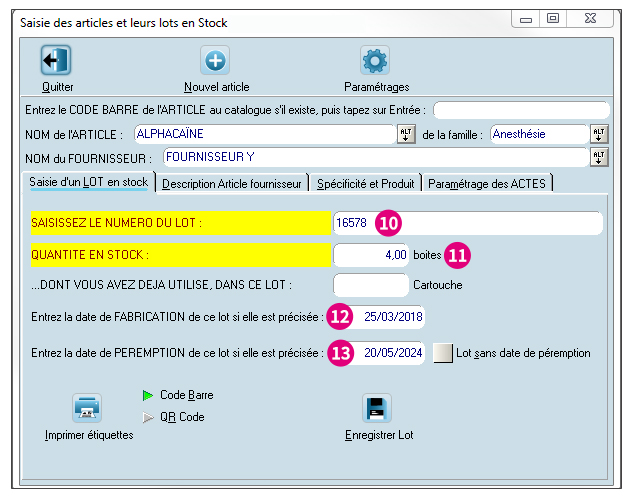Click the article name field ALPHACAÏNE

tap(265, 134)
